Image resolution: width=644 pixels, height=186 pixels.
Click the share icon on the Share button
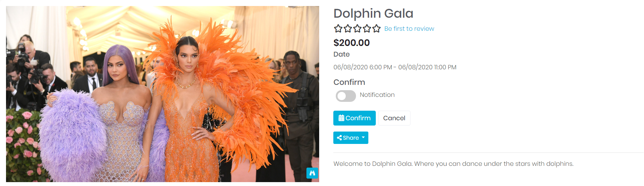pyautogui.click(x=339, y=138)
